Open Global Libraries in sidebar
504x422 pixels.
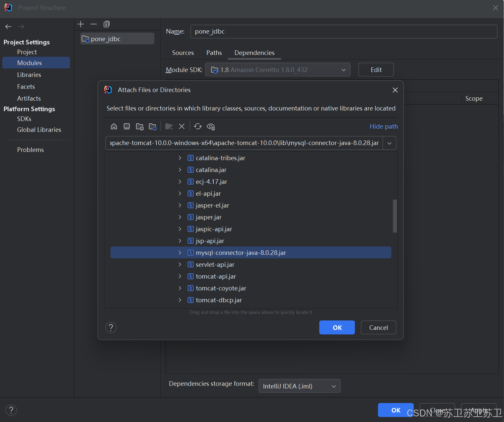point(39,130)
